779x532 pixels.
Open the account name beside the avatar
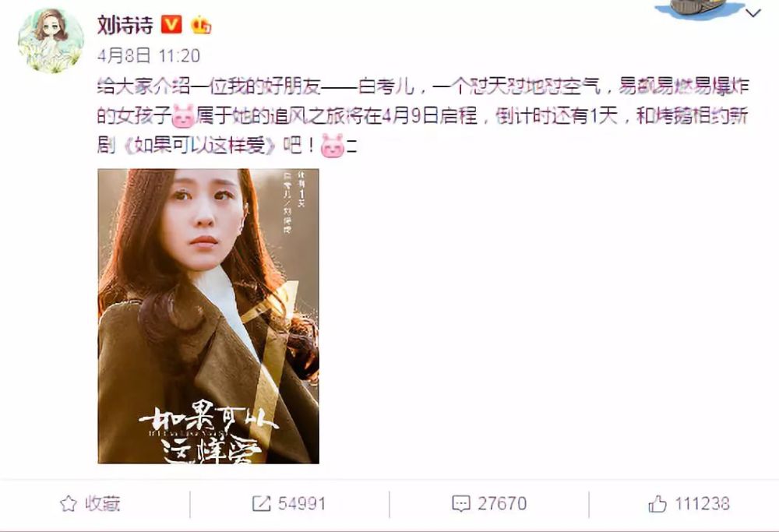pyautogui.click(x=125, y=25)
